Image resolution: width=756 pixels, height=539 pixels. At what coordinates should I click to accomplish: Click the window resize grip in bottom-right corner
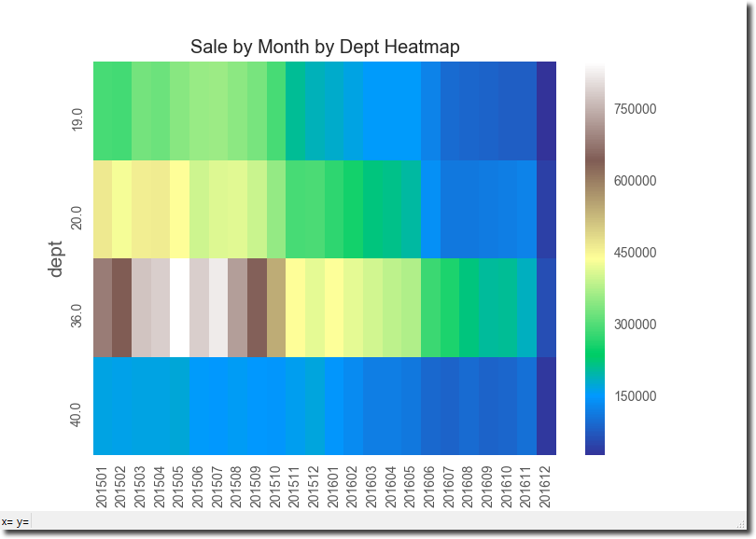742,524
